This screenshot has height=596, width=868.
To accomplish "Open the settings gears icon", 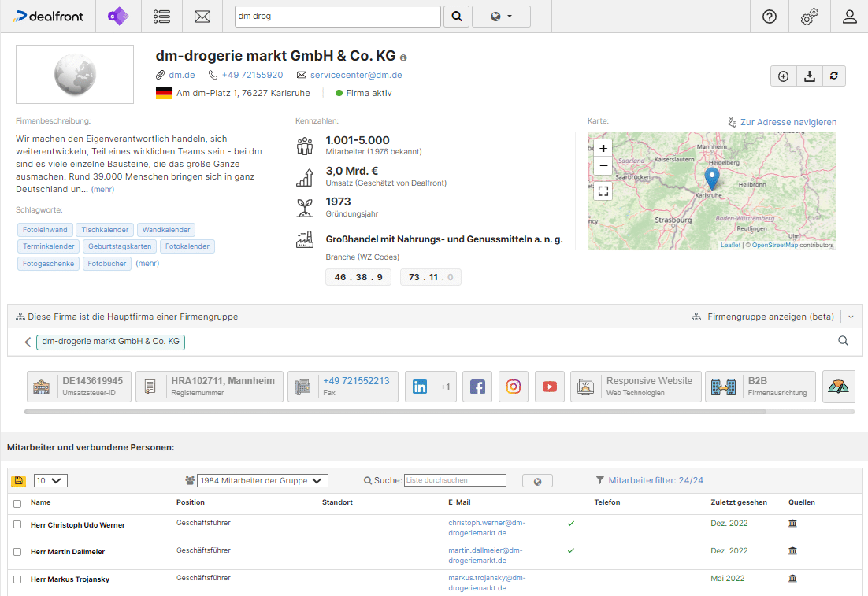I will pyautogui.click(x=810, y=17).
